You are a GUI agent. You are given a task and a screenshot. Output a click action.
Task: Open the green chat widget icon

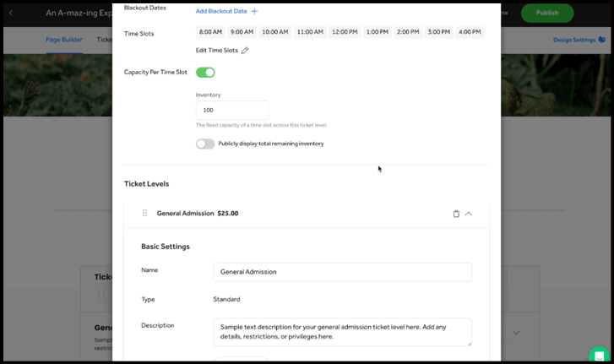[599, 355]
